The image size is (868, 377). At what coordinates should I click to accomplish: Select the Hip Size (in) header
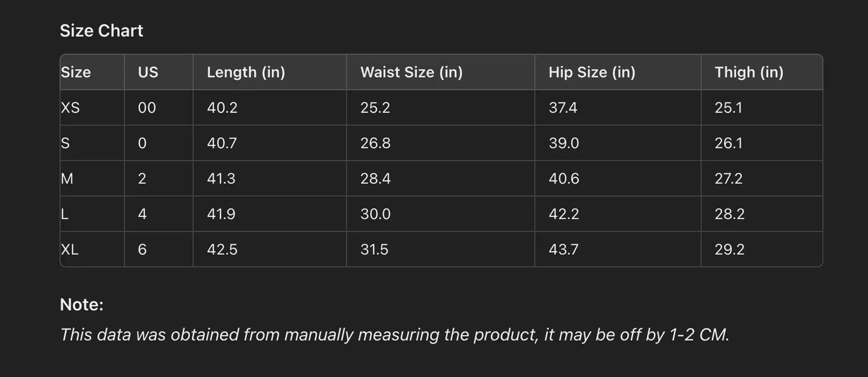coord(592,72)
